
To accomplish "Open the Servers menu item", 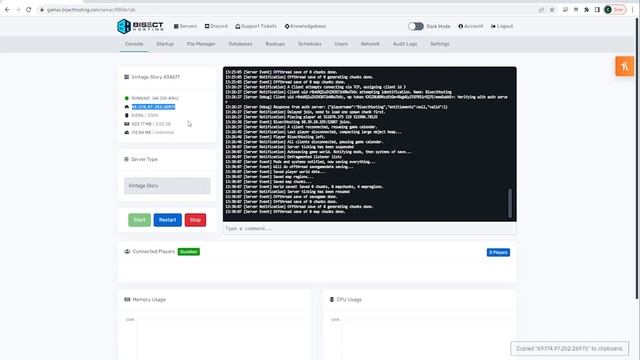I will coord(185,26).
